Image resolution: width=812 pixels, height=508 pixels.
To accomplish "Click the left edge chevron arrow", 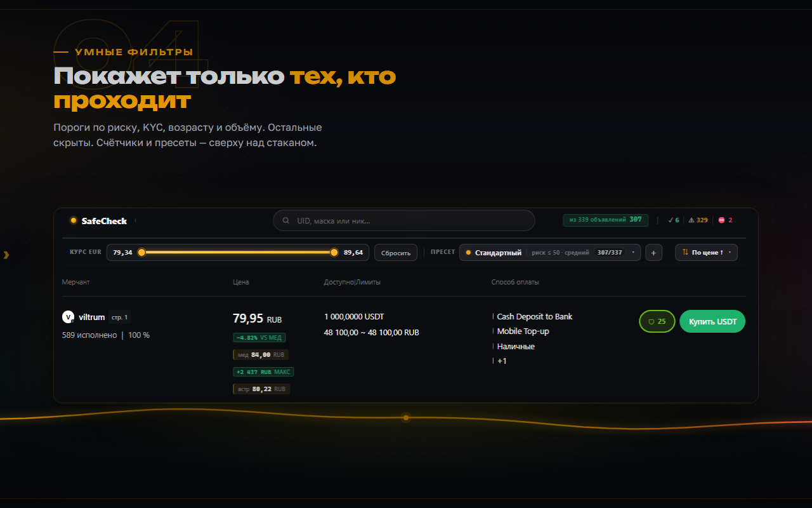I will [x=6, y=255].
